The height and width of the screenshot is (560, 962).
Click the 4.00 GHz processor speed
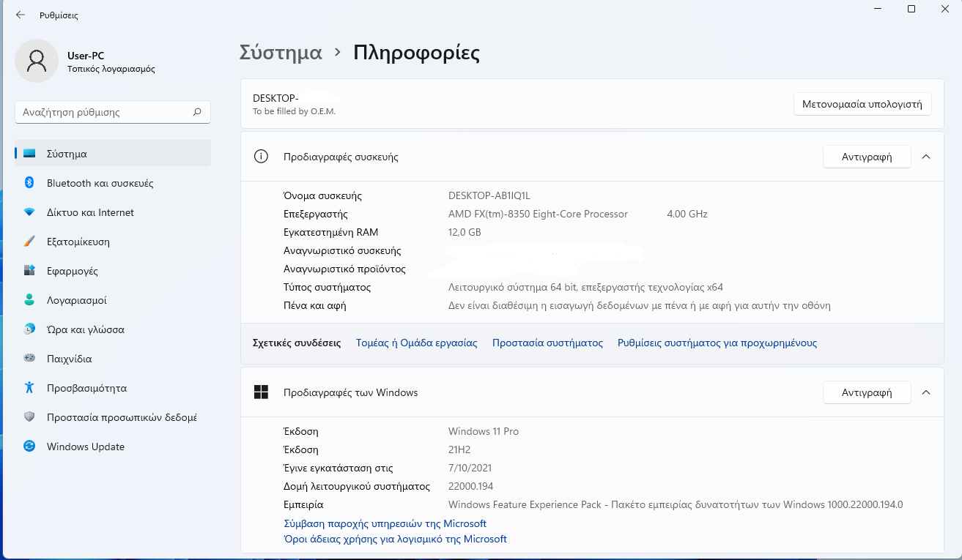point(687,214)
